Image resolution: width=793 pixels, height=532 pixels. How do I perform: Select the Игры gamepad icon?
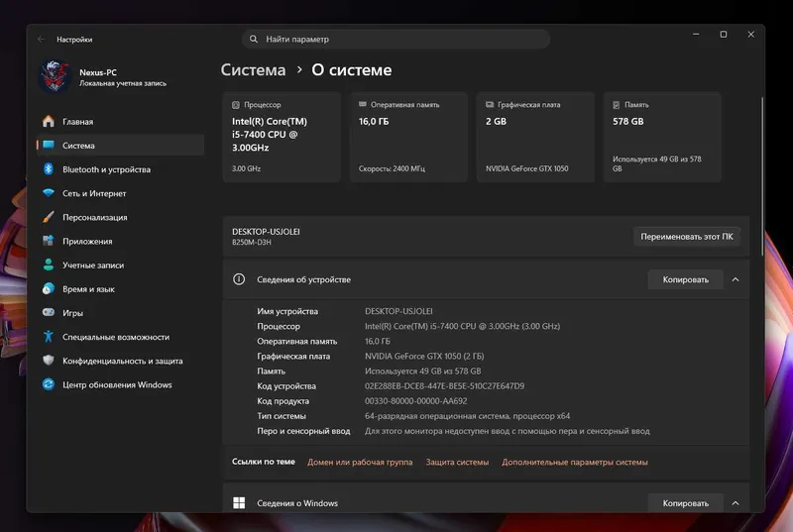click(49, 313)
